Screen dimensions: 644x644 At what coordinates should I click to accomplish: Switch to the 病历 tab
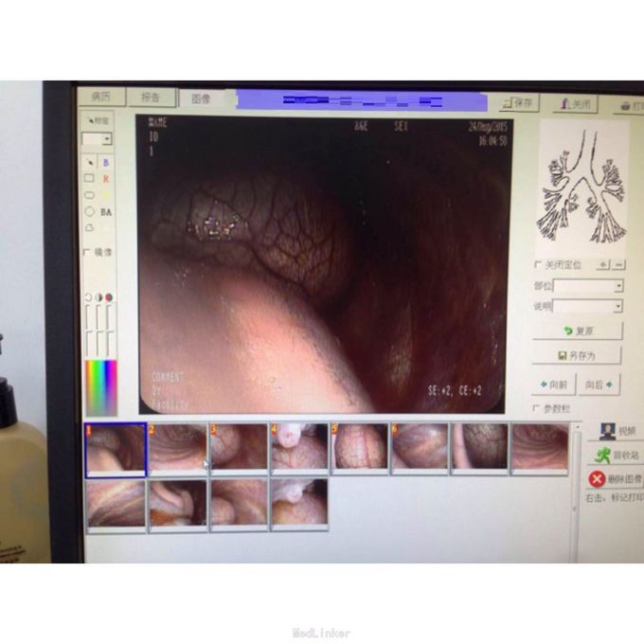pyautogui.click(x=101, y=98)
